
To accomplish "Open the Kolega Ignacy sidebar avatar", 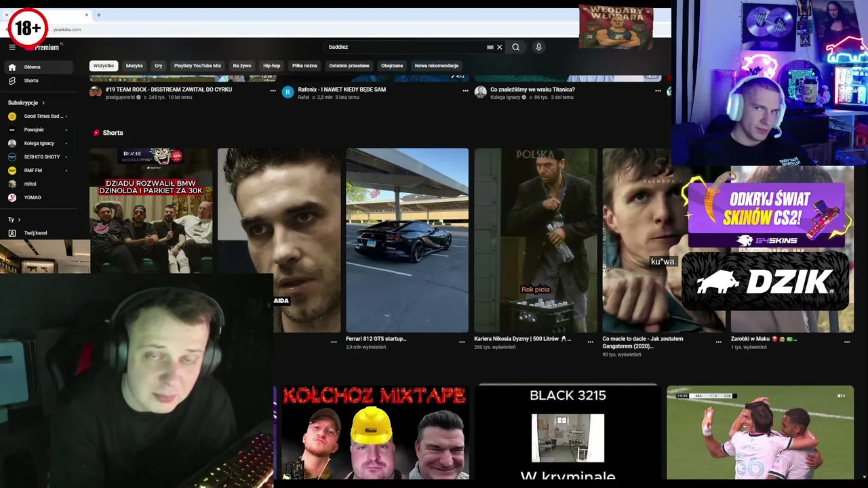I will pyautogui.click(x=12, y=143).
